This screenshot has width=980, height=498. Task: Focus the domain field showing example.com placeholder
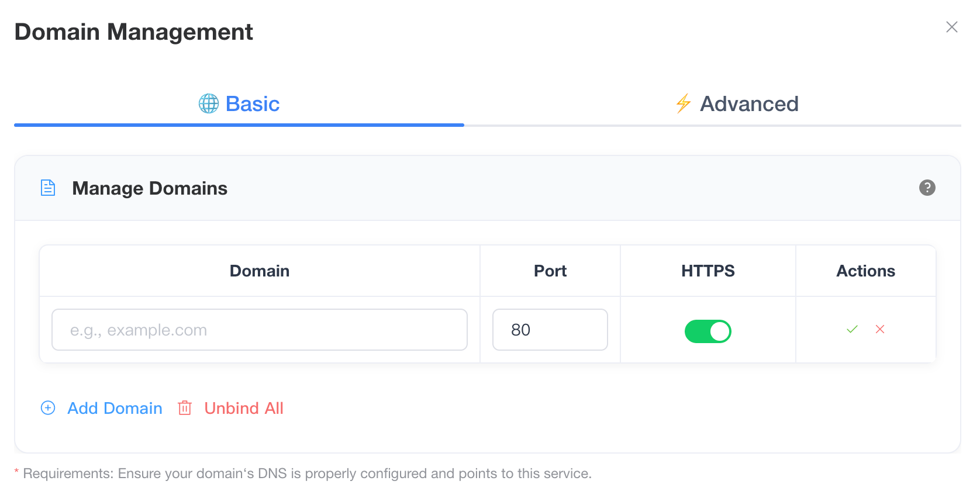[x=260, y=330]
